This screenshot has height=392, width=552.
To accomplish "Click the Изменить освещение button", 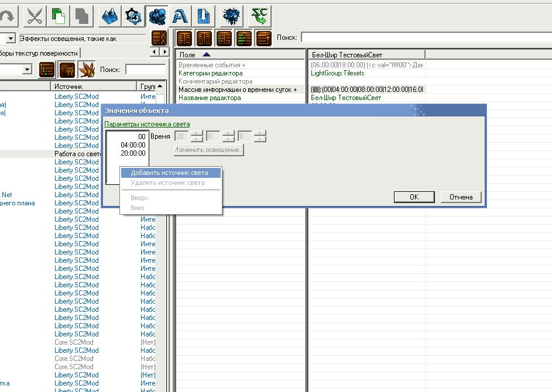I will coord(208,150).
